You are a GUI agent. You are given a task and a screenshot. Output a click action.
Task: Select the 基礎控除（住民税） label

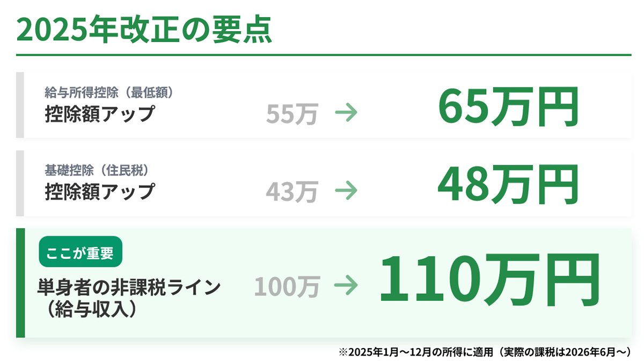click(97, 170)
